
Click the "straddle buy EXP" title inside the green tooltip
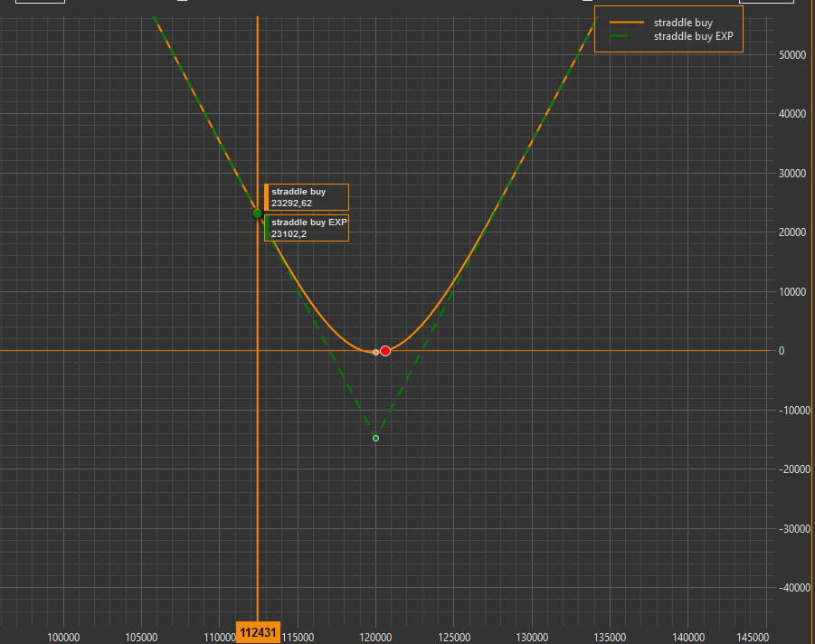[309, 222]
